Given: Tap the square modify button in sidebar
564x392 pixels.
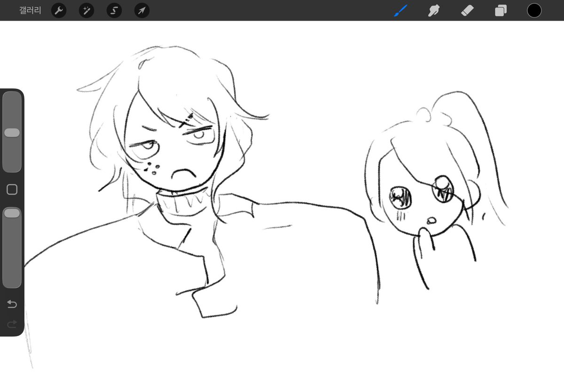Looking at the screenshot, I should coord(12,189).
